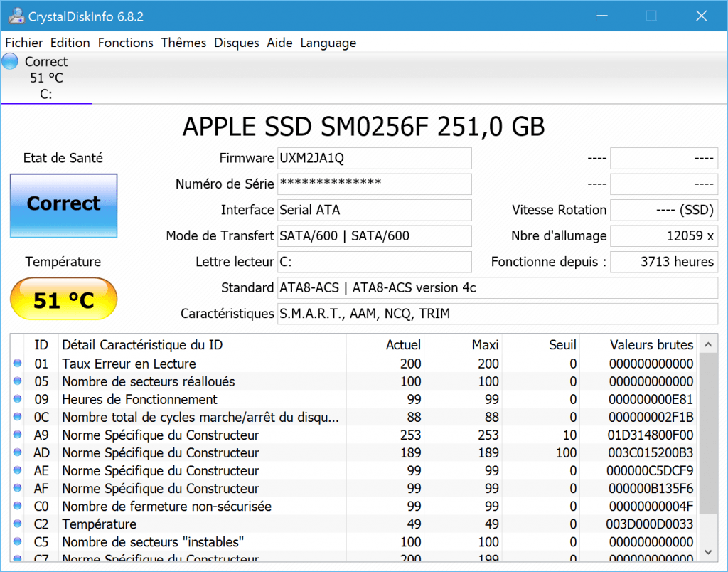
Task: Click the scrollbar up arrow in SMART list
Action: coord(708,344)
